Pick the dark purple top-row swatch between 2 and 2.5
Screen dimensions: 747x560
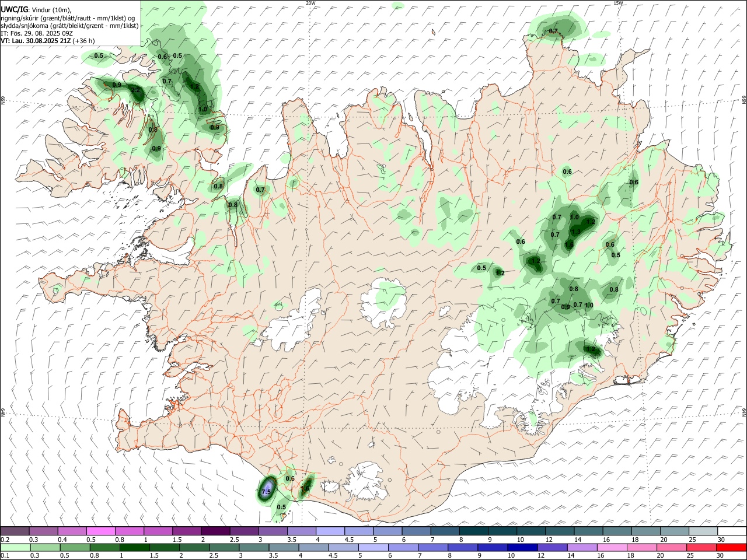215,531
